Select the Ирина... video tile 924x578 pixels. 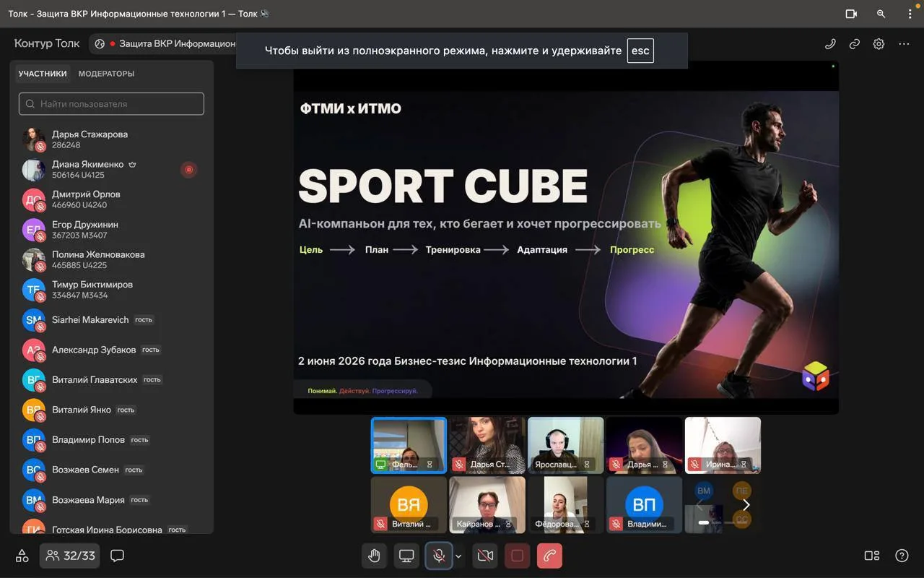pos(723,445)
